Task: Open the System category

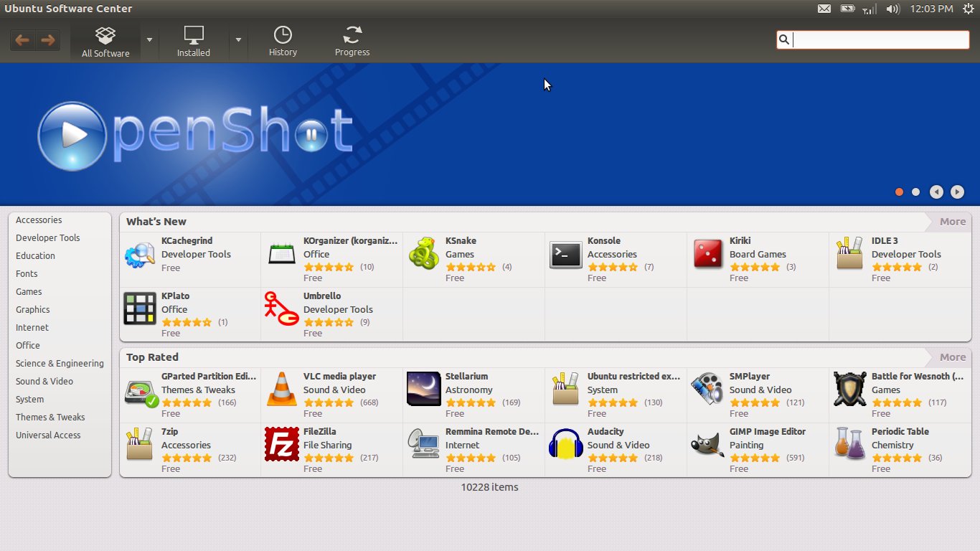Action: tap(29, 400)
